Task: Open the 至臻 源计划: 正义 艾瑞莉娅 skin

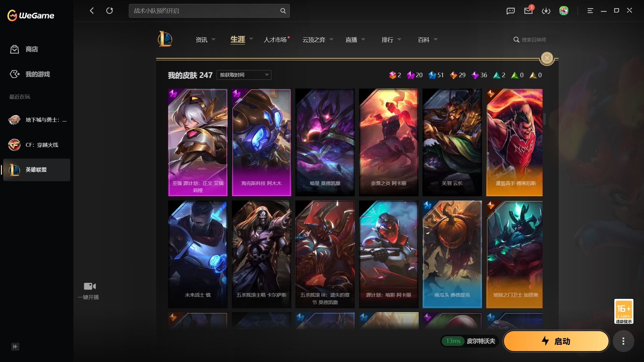Action: [x=198, y=142]
